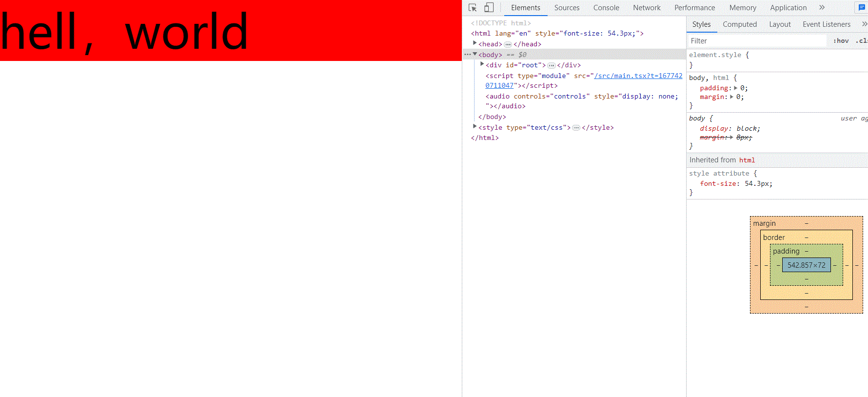Edit the margin value 0 in body, html
Viewport: 868px width, 397px height.
click(738, 97)
